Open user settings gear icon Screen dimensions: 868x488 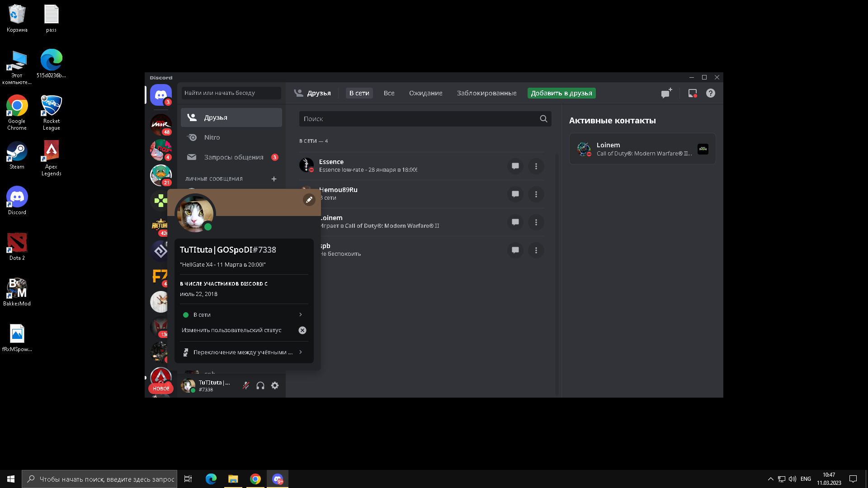[x=275, y=385]
